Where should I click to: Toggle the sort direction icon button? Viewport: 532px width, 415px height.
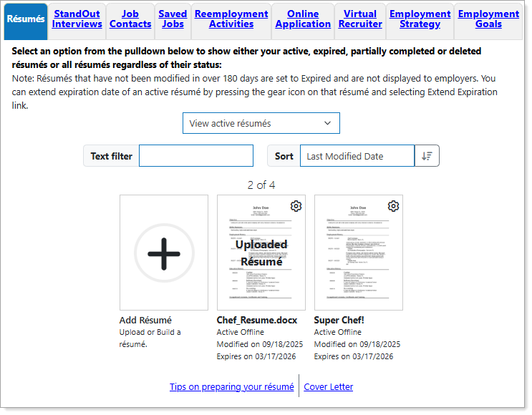[x=427, y=156]
